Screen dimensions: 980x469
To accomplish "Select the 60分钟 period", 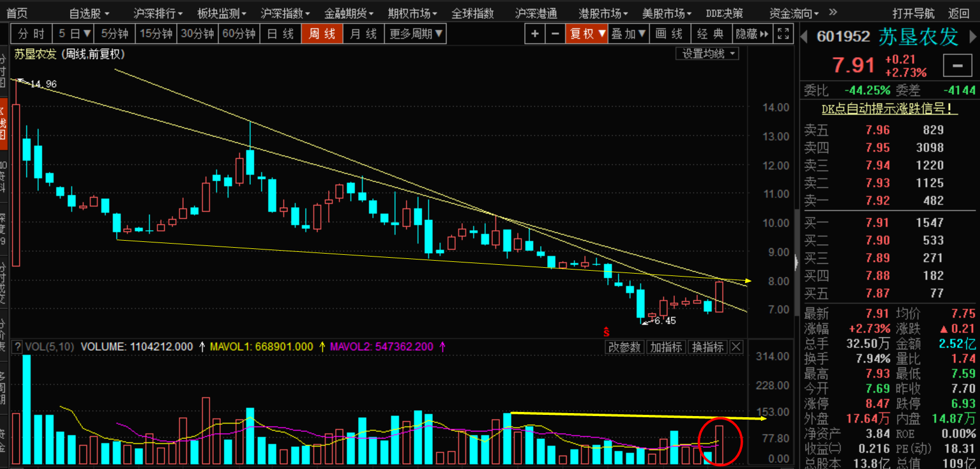I will (239, 34).
